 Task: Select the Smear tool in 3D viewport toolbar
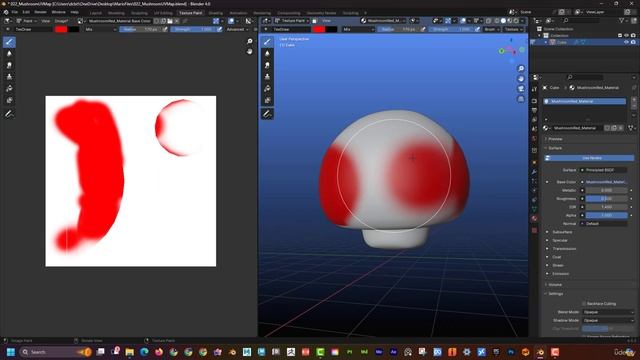click(x=267, y=65)
